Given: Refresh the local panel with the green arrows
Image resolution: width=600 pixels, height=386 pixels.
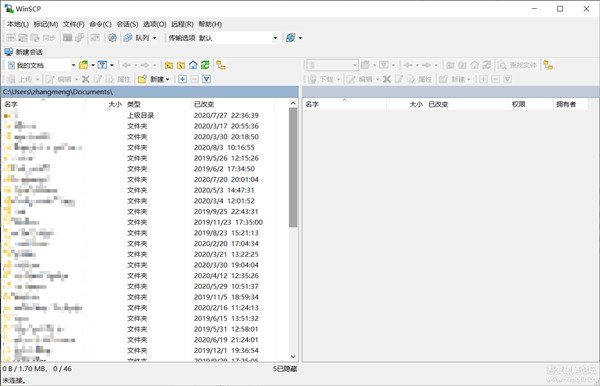Looking at the screenshot, I should tap(205, 65).
